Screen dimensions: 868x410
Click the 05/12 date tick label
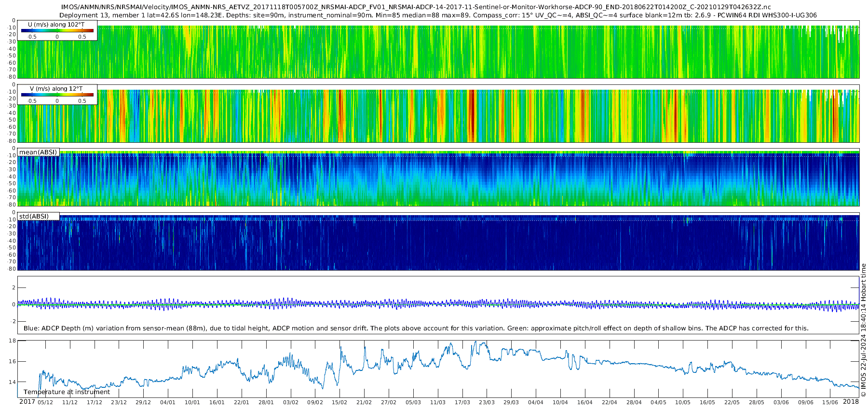(x=45, y=402)
